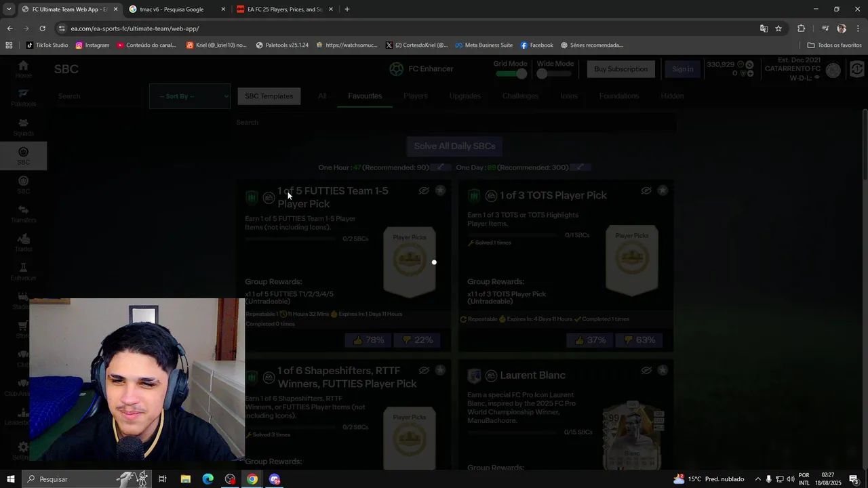868x488 pixels.
Task: Hide the Laurent Blanc SBC
Action: click(x=646, y=370)
